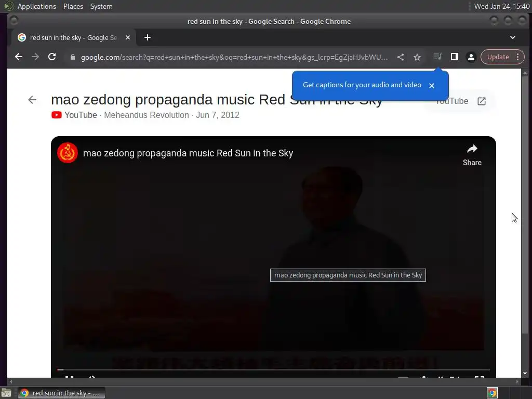
Task: Click the video frame to pause playback
Action: pyautogui.click(x=273, y=258)
